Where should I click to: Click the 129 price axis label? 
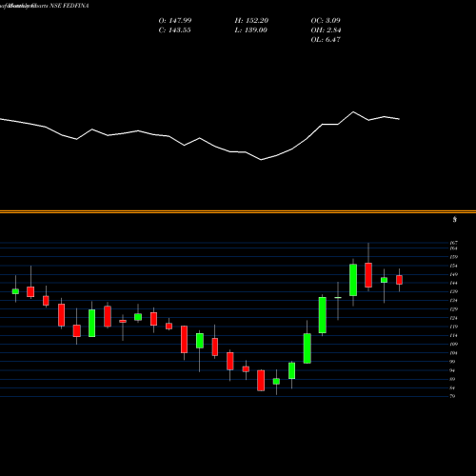(454, 309)
